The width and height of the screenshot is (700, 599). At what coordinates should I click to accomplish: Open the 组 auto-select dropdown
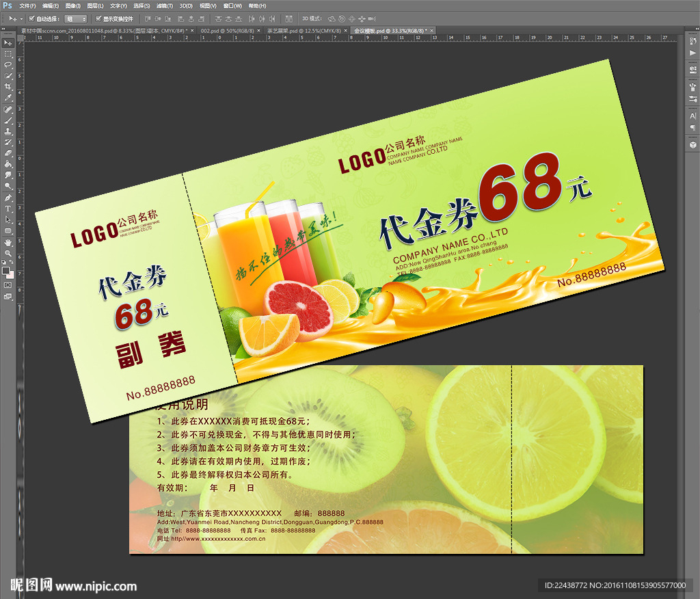pyautogui.click(x=75, y=19)
